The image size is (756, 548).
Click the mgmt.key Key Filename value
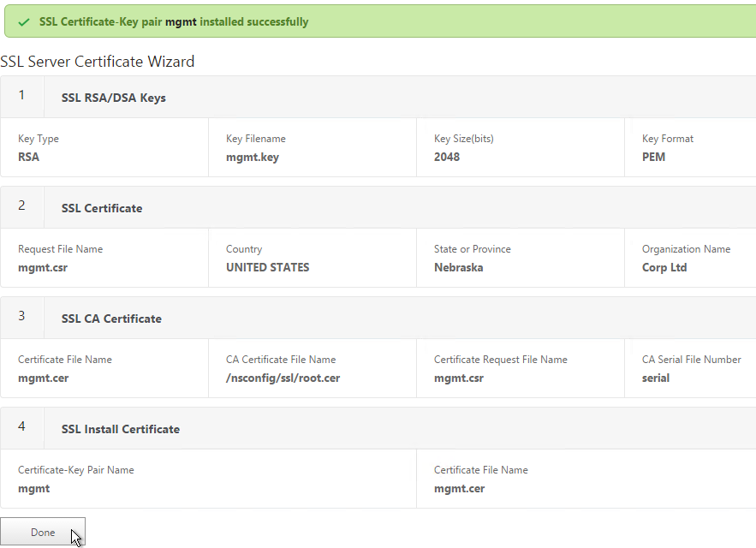[253, 158]
